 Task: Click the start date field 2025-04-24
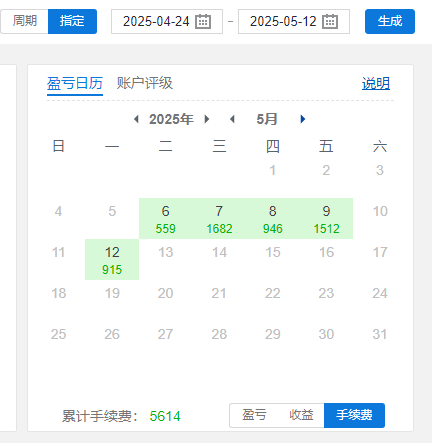pos(167,22)
